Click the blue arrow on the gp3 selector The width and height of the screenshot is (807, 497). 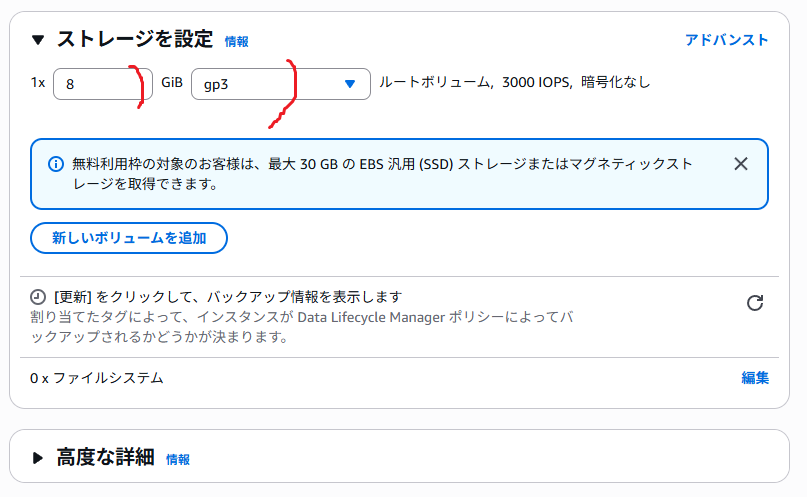coord(349,84)
